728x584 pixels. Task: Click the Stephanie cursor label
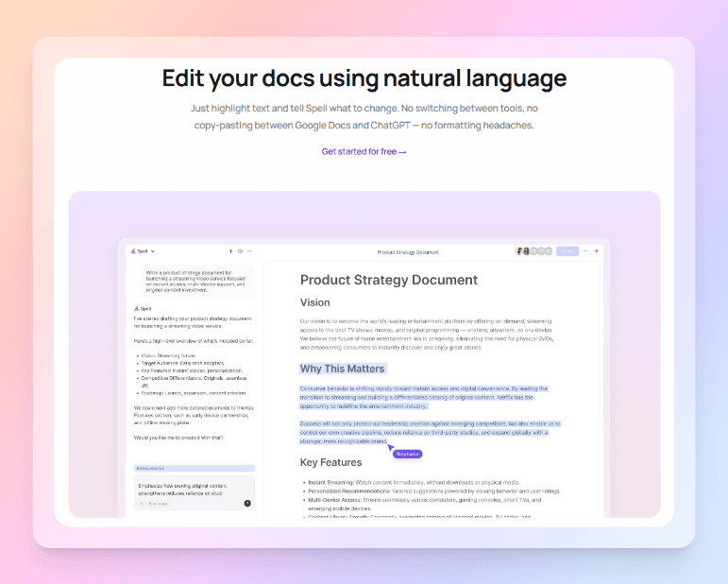407,454
